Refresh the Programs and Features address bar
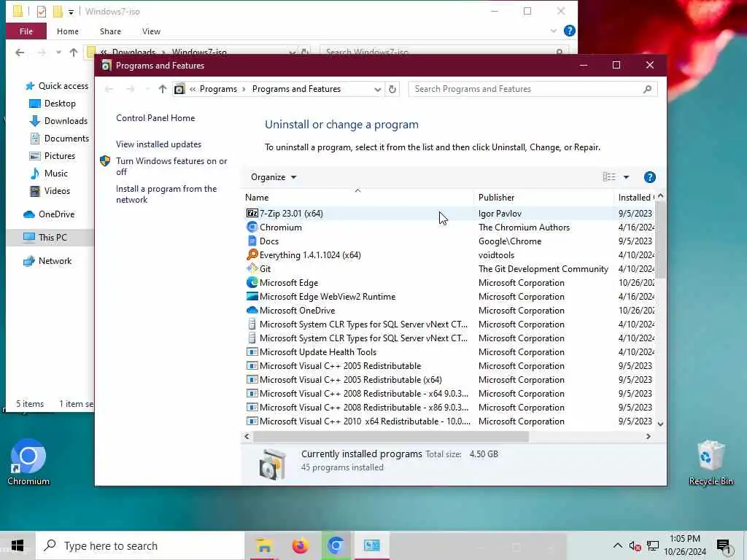This screenshot has height=560, width=747. tap(392, 89)
